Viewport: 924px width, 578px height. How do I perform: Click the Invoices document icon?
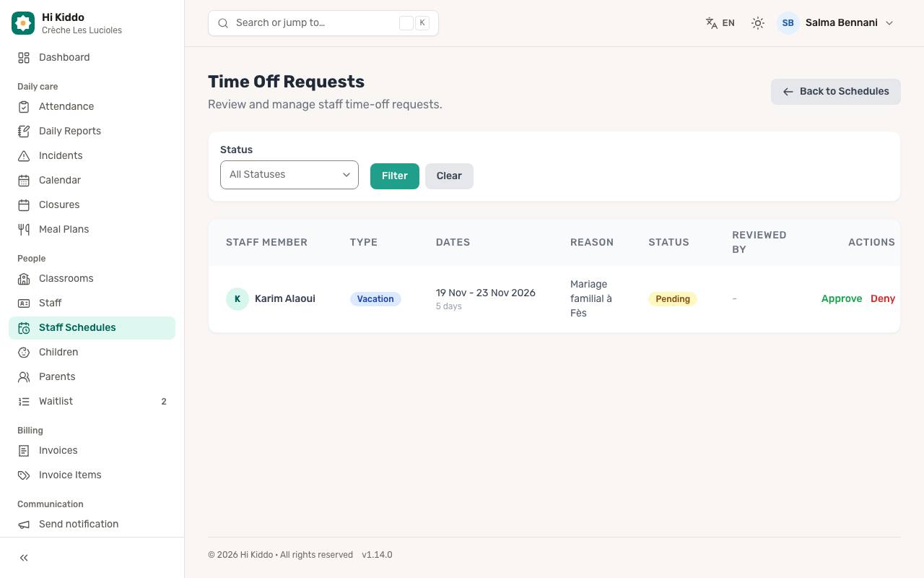pos(24,450)
